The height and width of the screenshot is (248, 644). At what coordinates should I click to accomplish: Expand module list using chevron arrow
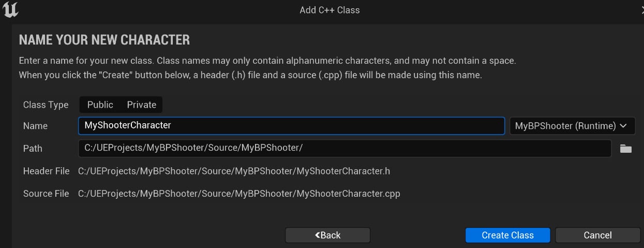pos(623,126)
